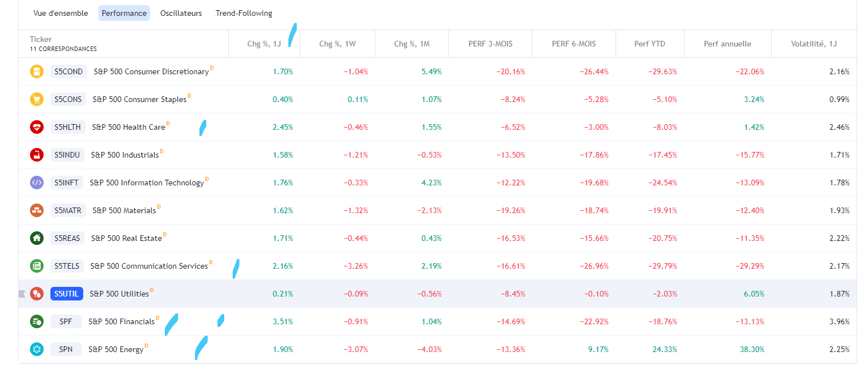This screenshot has width=868, height=377.
Task: Open the S5UTIL ticker symbol
Action: pyautogui.click(x=67, y=294)
